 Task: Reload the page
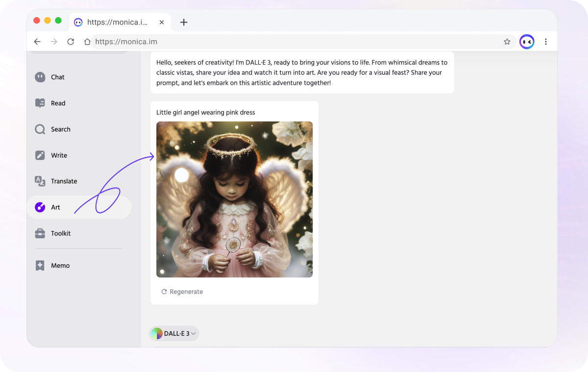pos(71,42)
